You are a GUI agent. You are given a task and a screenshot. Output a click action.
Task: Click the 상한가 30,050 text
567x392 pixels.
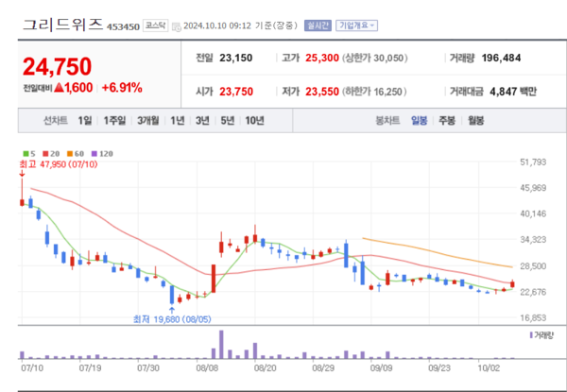[374, 59]
